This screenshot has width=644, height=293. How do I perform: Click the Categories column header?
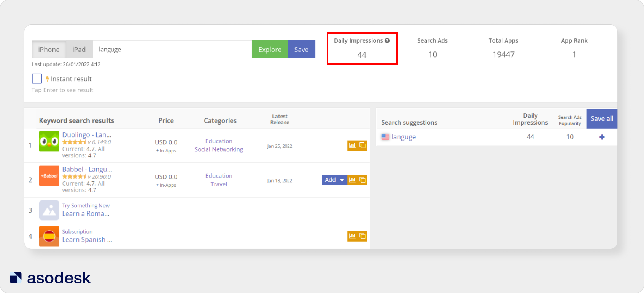[220, 121]
